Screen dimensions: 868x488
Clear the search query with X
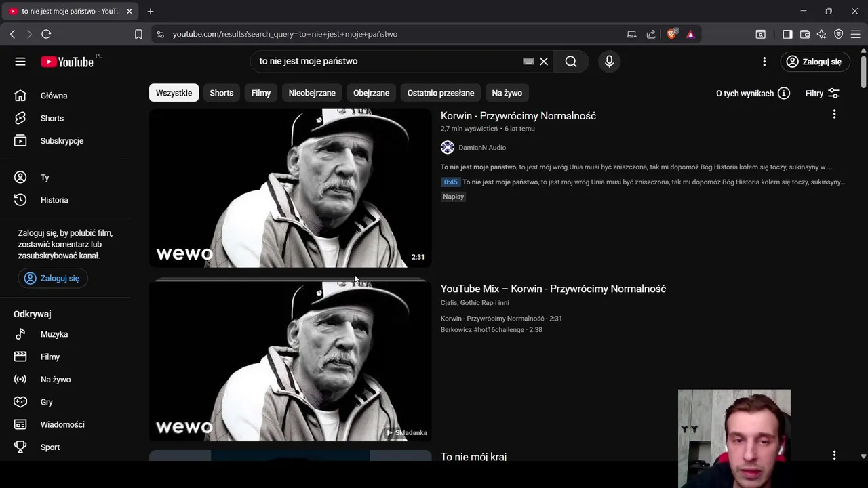tap(544, 61)
